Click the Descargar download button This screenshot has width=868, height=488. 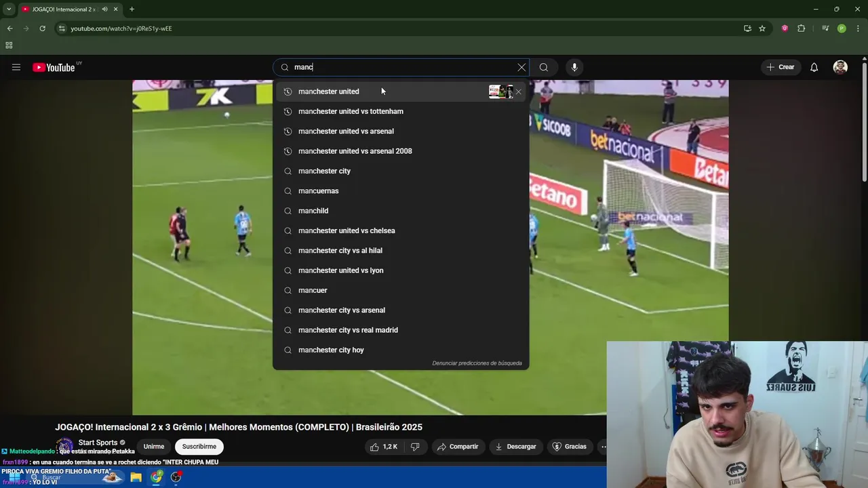[x=516, y=447]
